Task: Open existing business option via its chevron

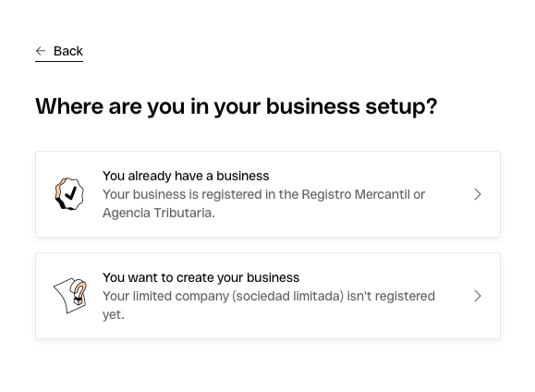Action: coord(478,194)
